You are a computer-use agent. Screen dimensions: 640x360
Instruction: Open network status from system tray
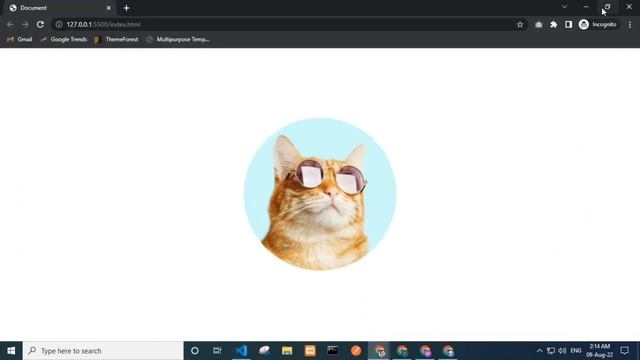pos(551,351)
